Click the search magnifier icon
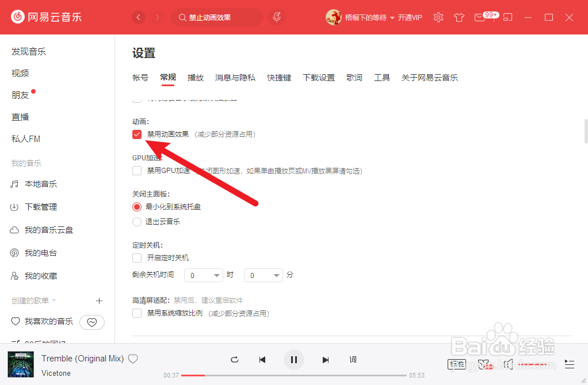Viewport: 588px width, 385px height. 182,18
